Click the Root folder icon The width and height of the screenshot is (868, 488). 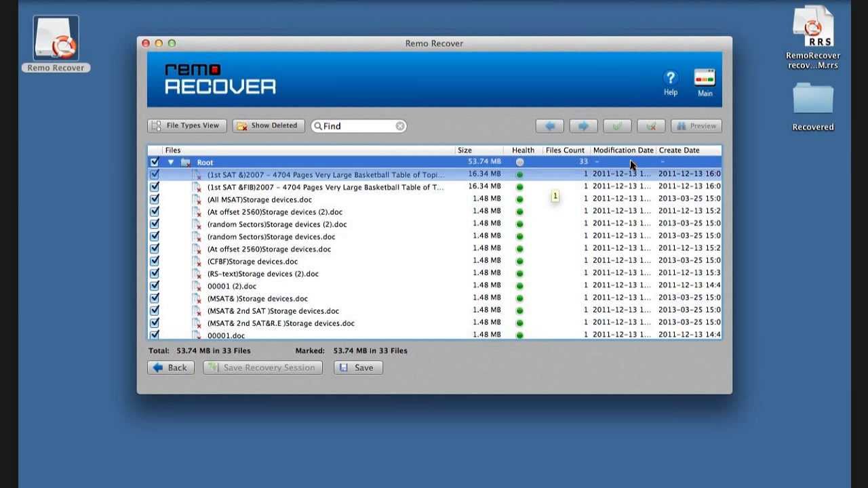[x=185, y=163]
